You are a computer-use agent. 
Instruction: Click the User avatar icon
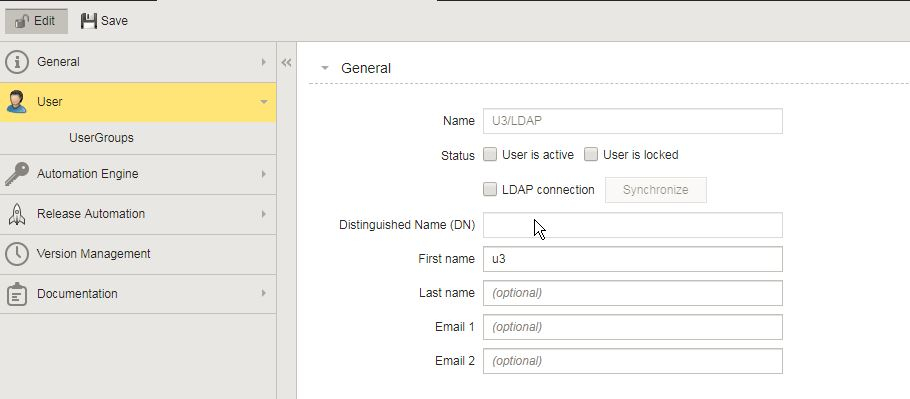coord(17,101)
